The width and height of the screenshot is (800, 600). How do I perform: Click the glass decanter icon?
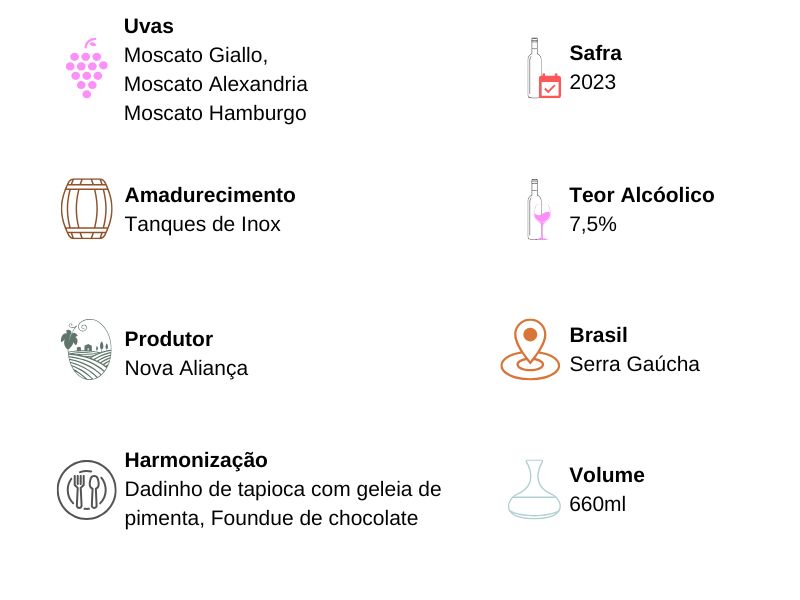point(534,489)
